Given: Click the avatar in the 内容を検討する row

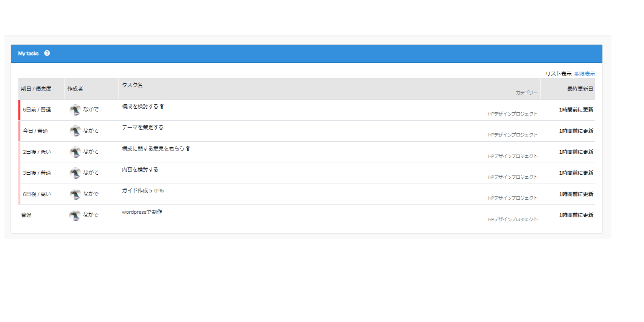Looking at the screenshot, I should [75, 173].
